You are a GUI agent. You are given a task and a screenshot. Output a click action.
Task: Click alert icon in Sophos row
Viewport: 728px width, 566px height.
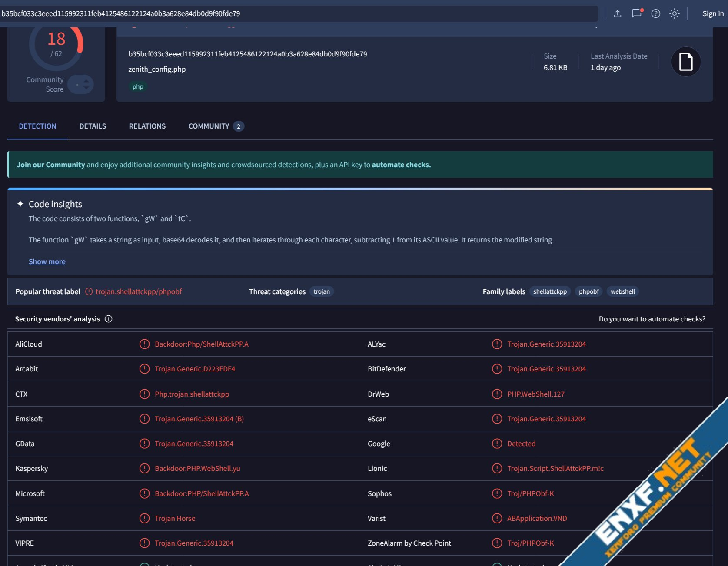497,493
